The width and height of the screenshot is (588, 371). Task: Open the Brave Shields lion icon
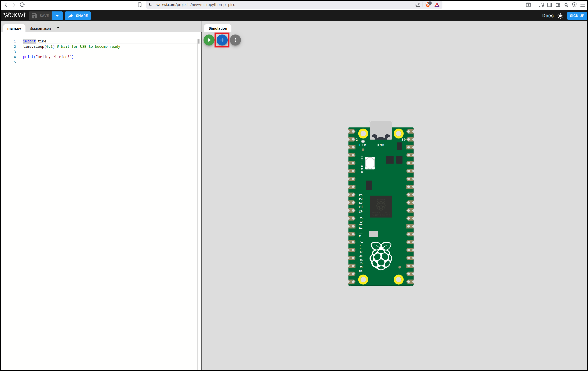[427, 5]
